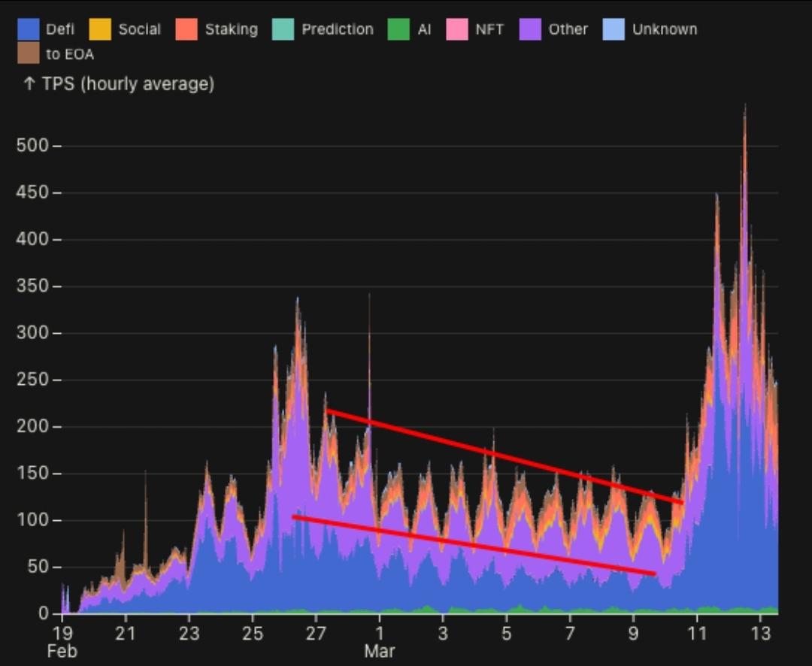This screenshot has height=666, width=812.
Task: Click the blue Defi legend swatch
Action: (x=28, y=29)
